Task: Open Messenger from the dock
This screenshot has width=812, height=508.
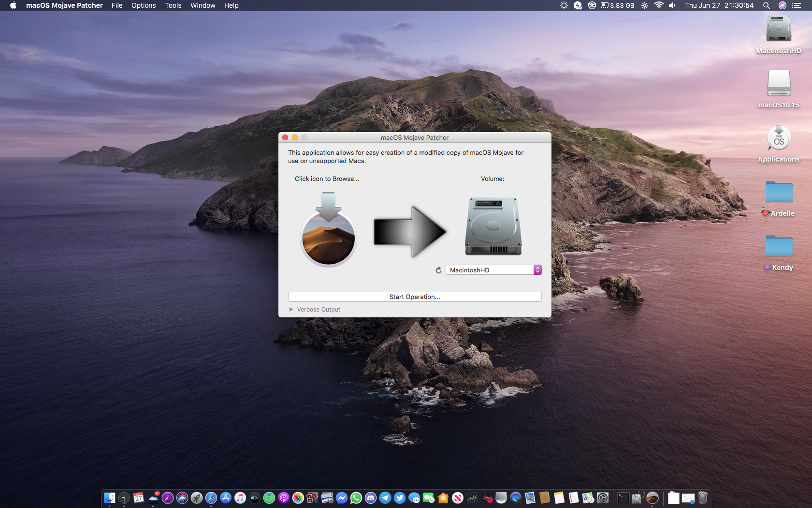Action: [x=342, y=497]
